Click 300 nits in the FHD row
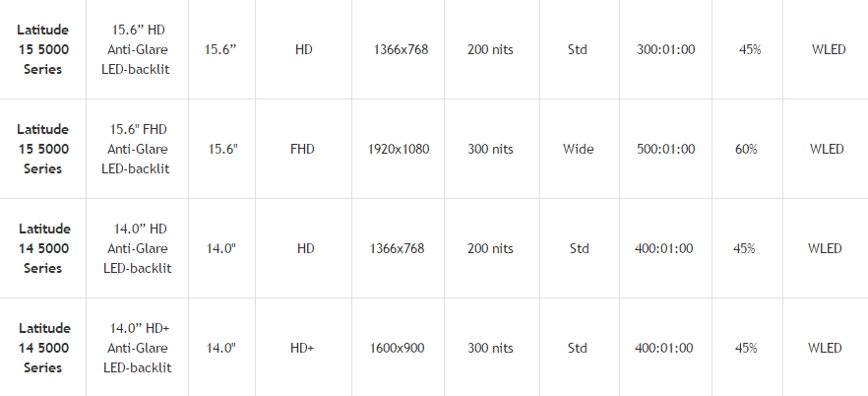The image size is (868, 396). (x=490, y=149)
